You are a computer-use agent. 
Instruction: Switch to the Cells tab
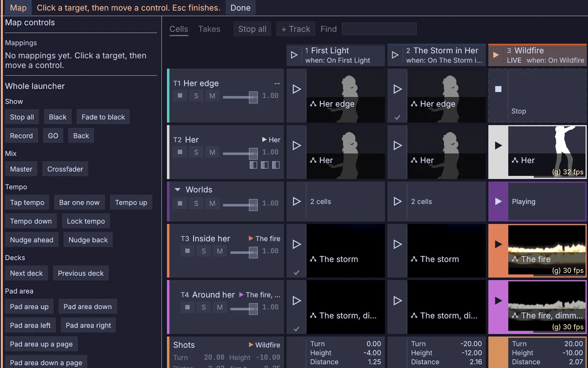tap(179, 29)
